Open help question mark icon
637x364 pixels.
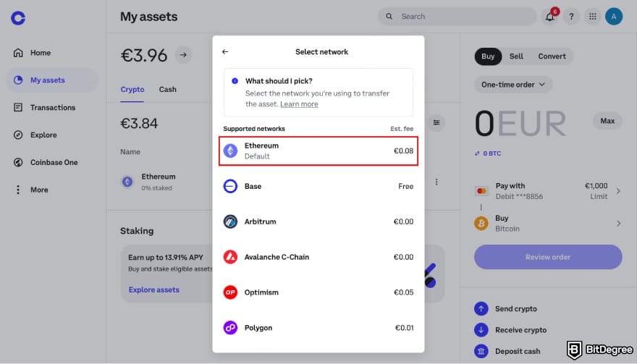(571, 17)
